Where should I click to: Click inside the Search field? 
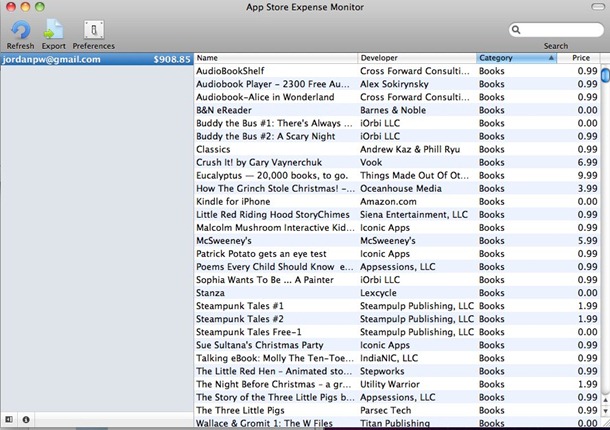click(x=556, y=30)
